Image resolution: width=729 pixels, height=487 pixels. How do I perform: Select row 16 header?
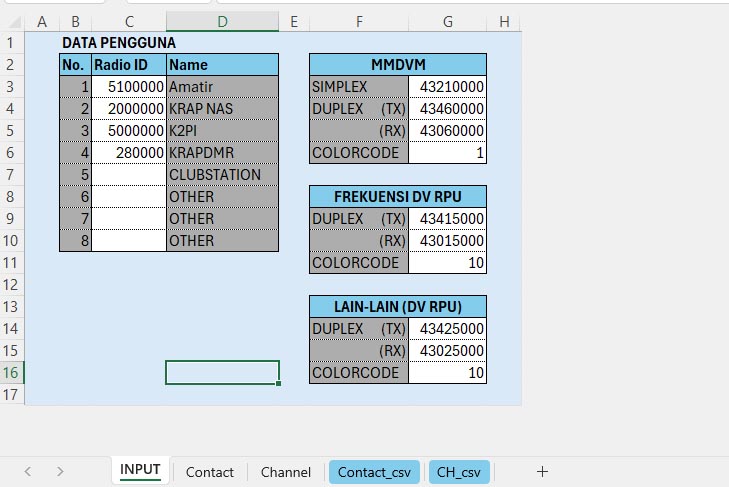coord(11,373)
